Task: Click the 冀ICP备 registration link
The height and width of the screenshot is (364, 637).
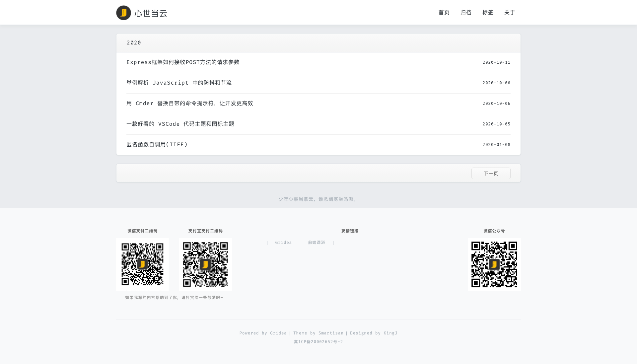Action: click(x=318, y=342)
